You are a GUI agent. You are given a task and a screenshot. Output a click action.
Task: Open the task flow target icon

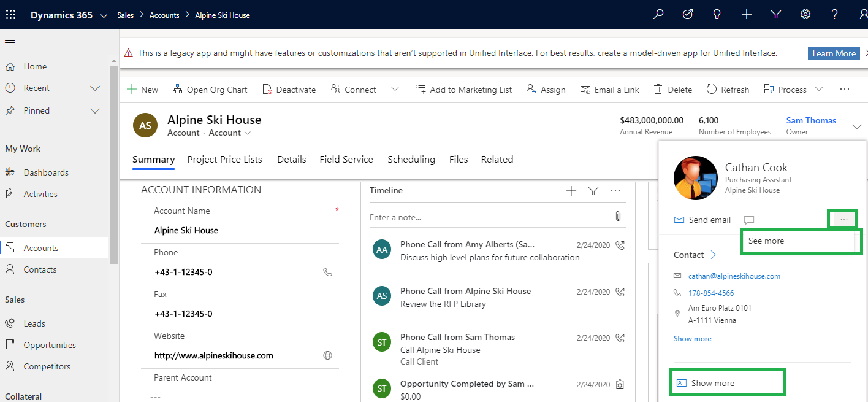coord(688,15)
